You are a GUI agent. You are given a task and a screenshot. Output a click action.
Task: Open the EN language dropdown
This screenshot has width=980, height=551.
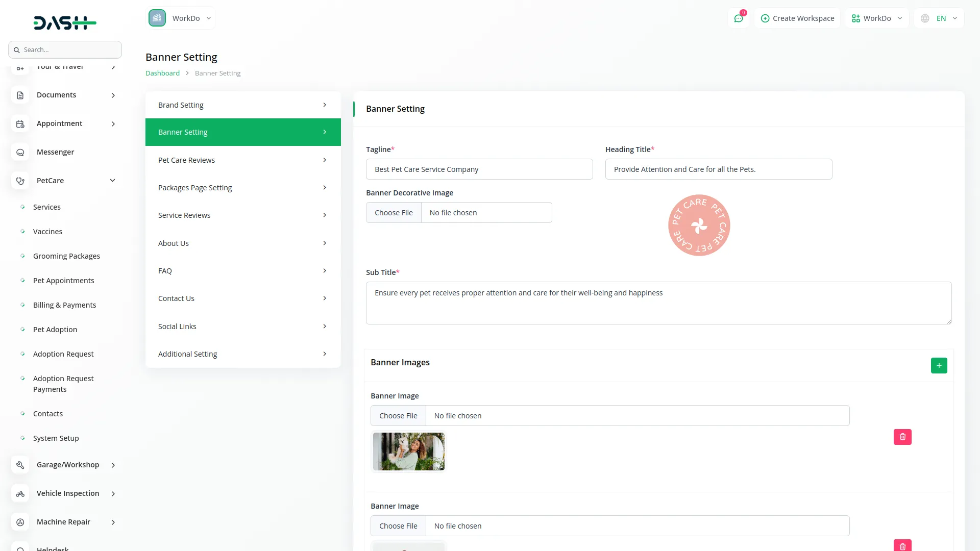pyautogui.click(x=940, y=18)
